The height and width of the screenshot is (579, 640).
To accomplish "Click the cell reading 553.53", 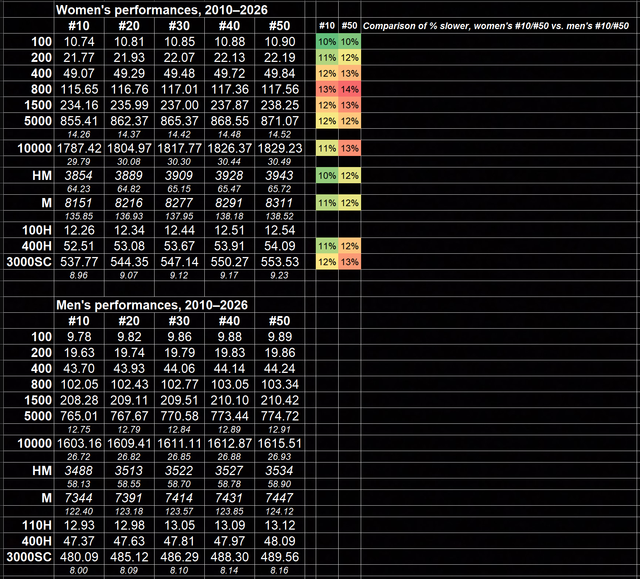I will (x=280, y=262).
